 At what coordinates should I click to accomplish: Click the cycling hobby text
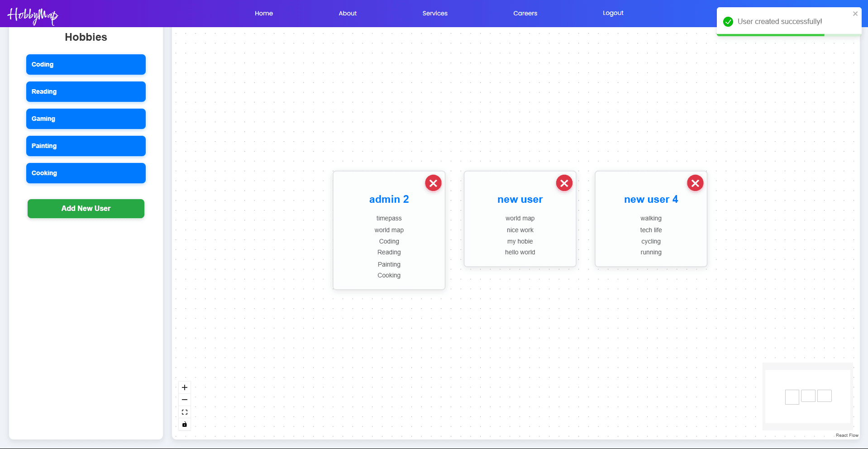click(x=651, y=241)
